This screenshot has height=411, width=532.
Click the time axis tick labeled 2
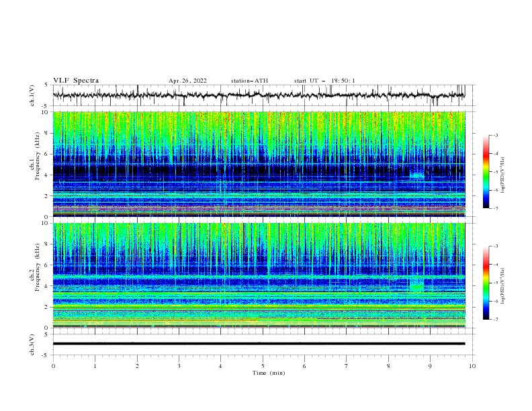point(137,366)
